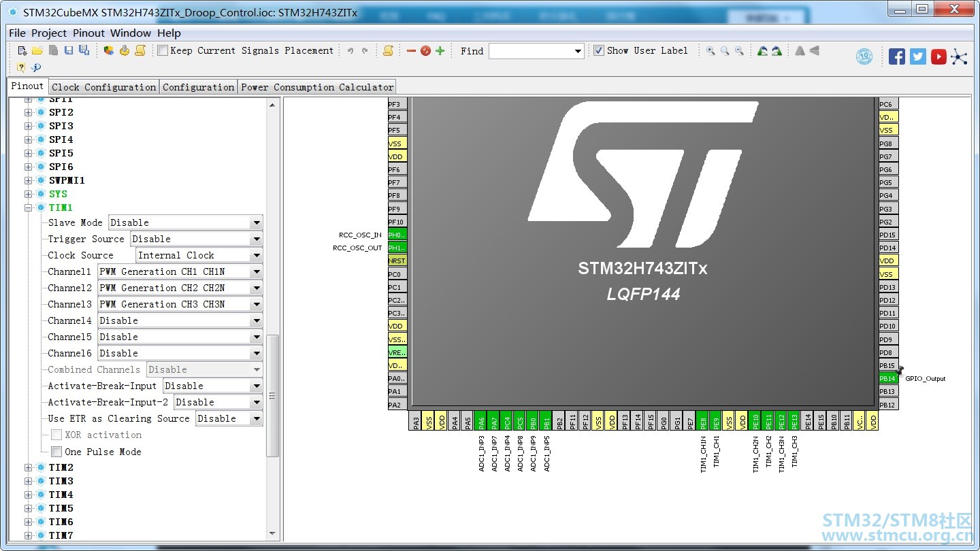980x551 pixels.
Task: Click the PC0 pin on the chip
Action: (x=397, y=274)
